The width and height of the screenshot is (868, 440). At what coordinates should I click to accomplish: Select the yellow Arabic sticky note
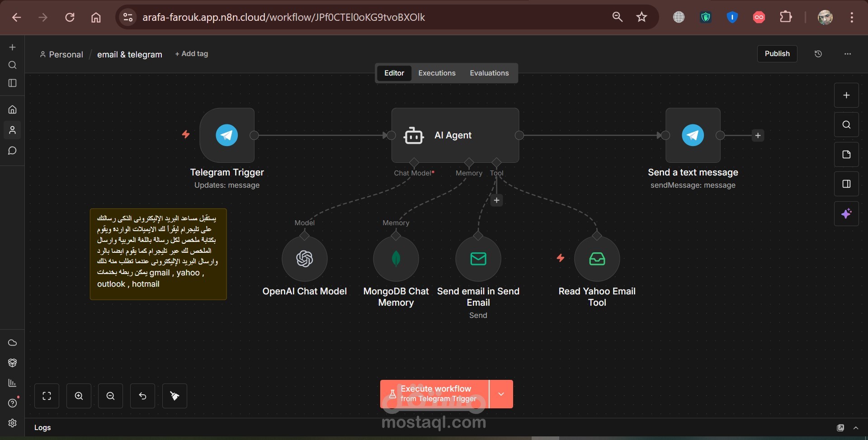158,254
